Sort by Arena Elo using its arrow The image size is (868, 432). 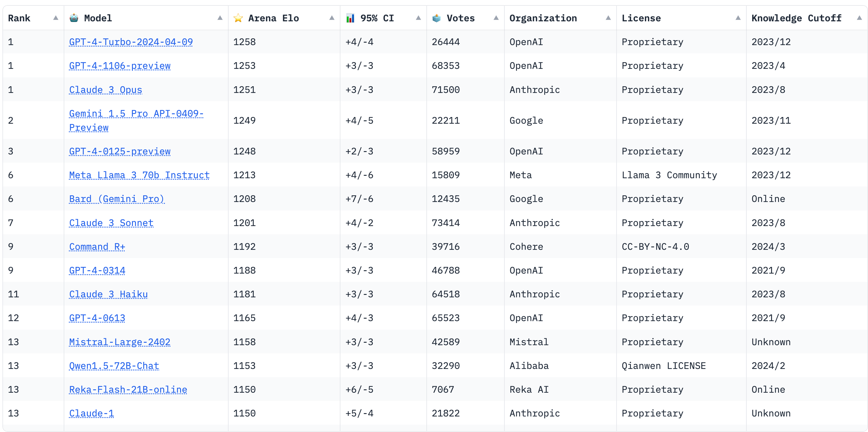click(332, 18)
